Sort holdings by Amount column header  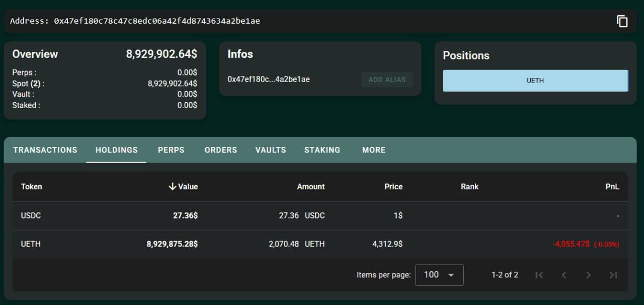[310, 187]
